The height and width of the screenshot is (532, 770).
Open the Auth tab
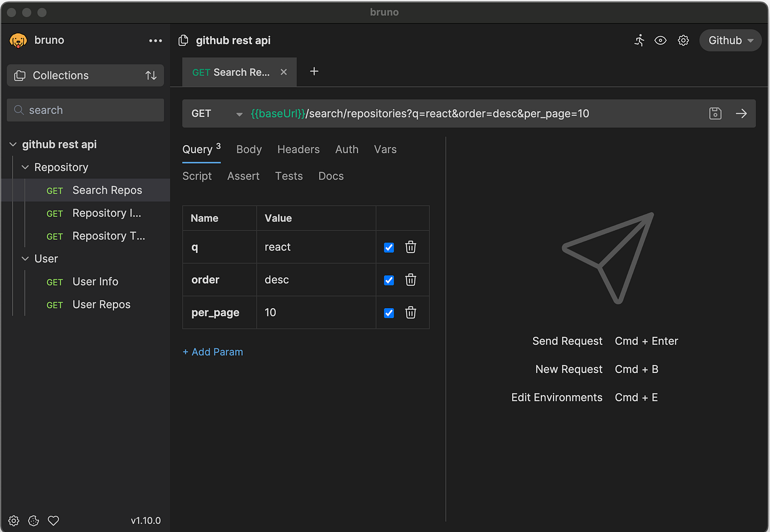click(x=346, y=149)
